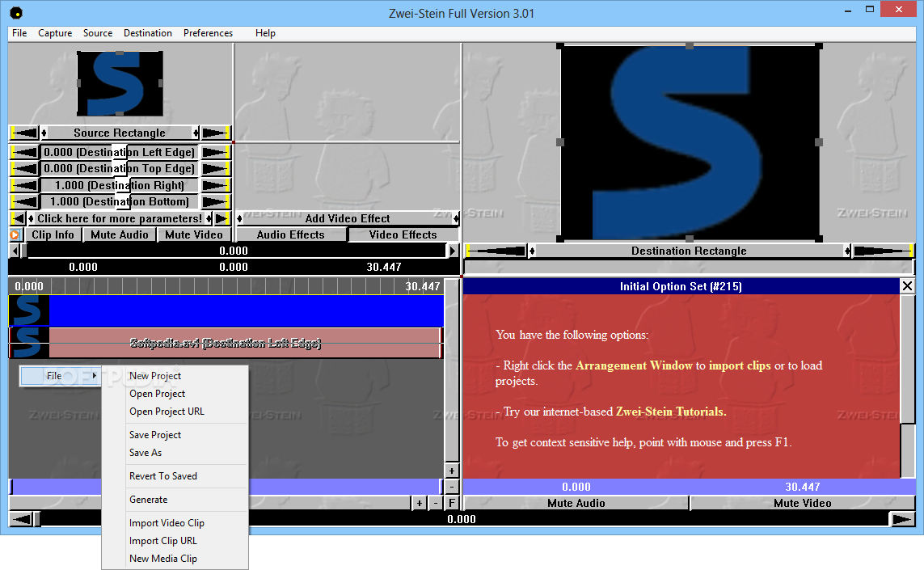Click the left arrow beside Source Rectangle
Viewport: 924px width, 570px height.
(x=24, y=133)
